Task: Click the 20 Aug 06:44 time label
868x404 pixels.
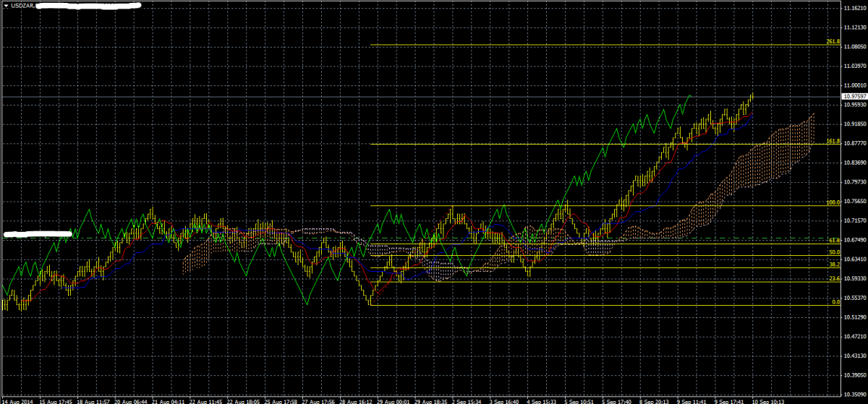Action: click(x=130, y=400)
